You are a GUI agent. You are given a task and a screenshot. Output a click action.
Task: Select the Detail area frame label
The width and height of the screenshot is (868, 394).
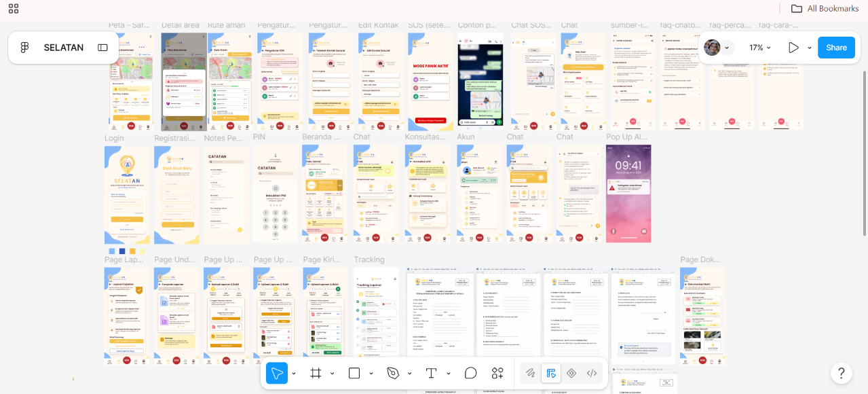[x=180, y=26]
